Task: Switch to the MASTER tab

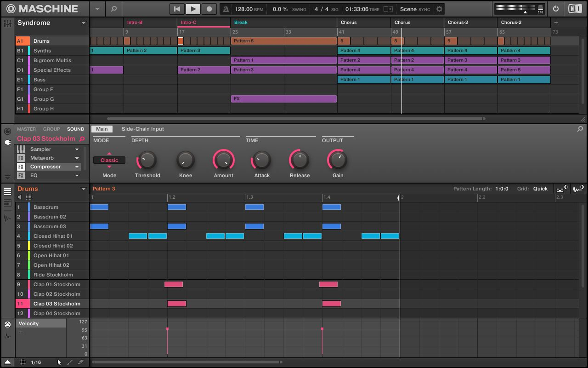Action: pos(26,129)
